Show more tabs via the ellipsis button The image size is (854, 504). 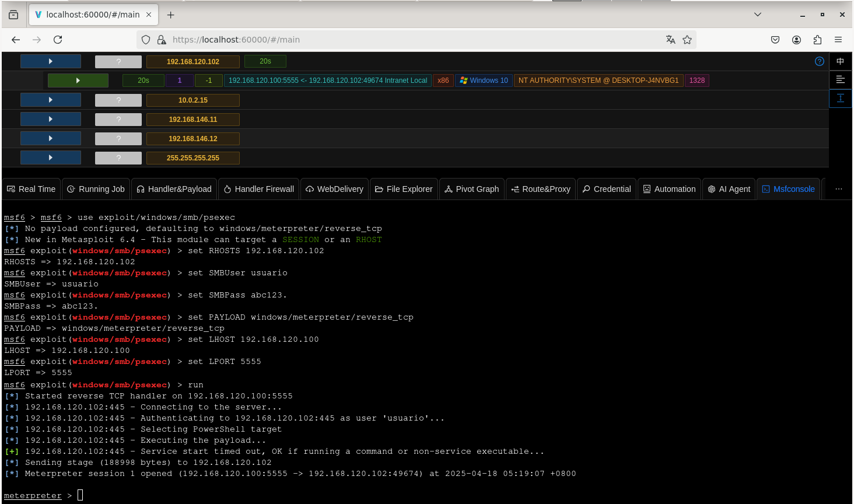pos(839,189)
